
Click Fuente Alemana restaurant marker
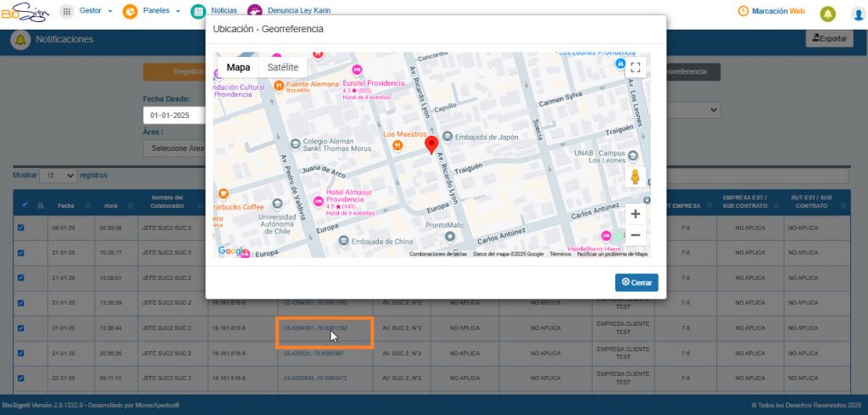tap(279, 86)
